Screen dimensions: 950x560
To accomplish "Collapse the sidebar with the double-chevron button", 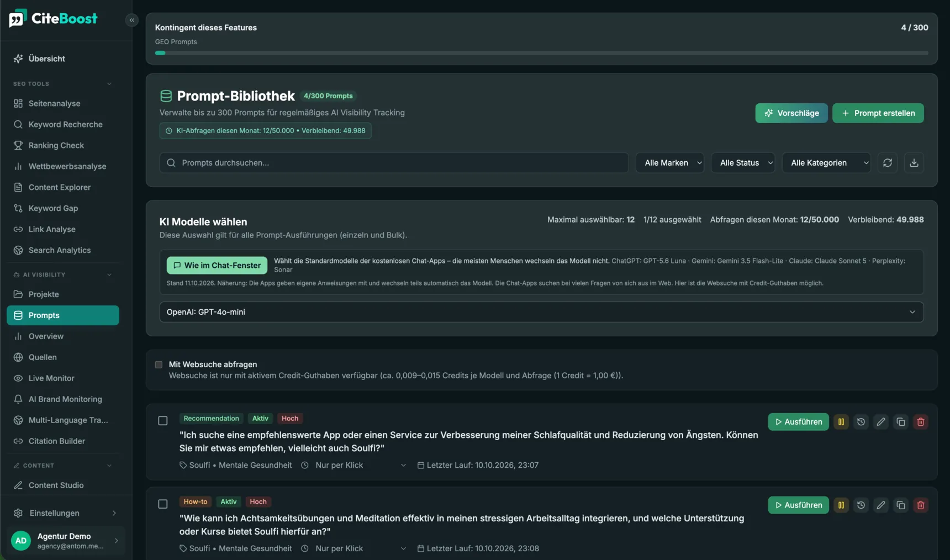I will click(131, 20).
